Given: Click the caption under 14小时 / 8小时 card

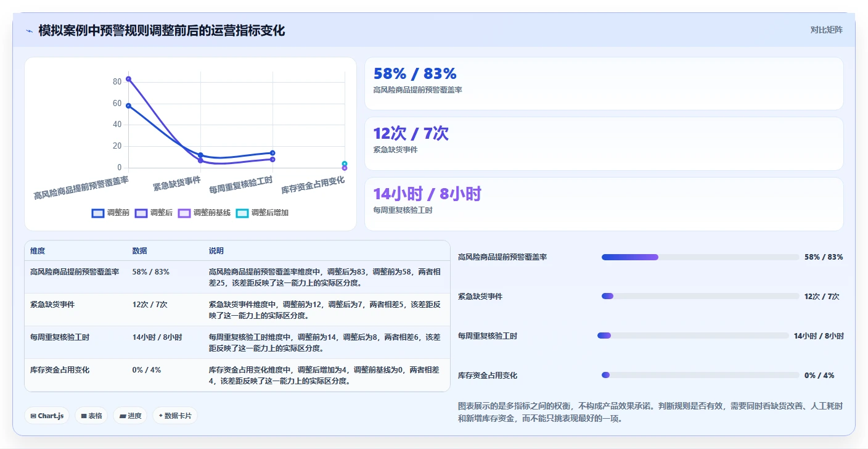Looking at the screenshot, I should pyautogui.click(x=403, y=210).
